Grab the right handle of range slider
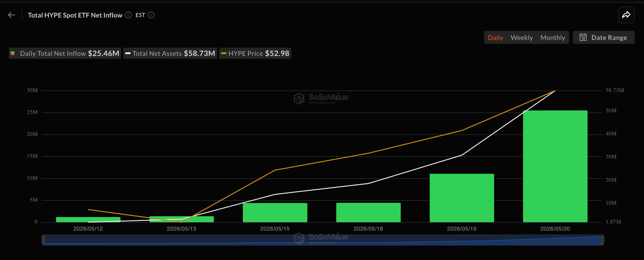 coord(602,240)
